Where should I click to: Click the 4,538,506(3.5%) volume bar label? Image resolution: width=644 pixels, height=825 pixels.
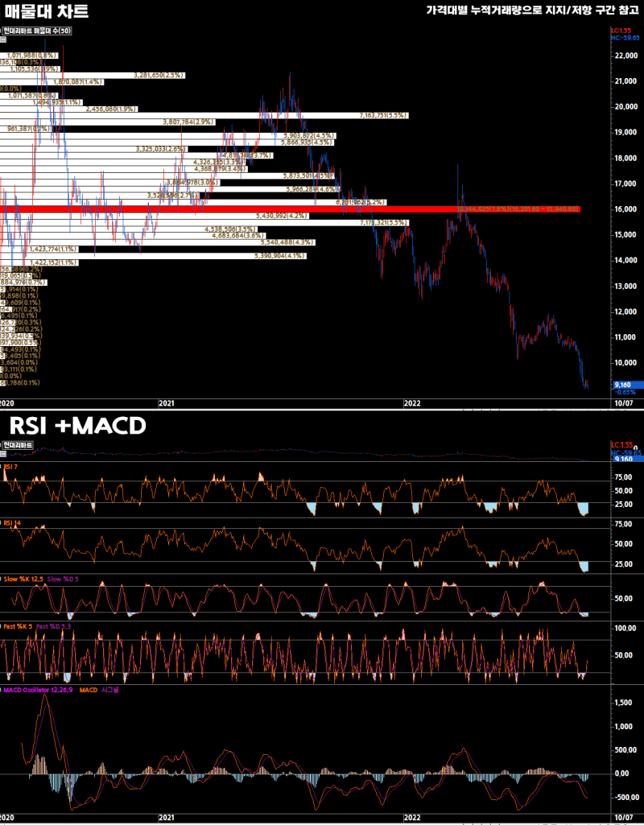click(230, 229)
